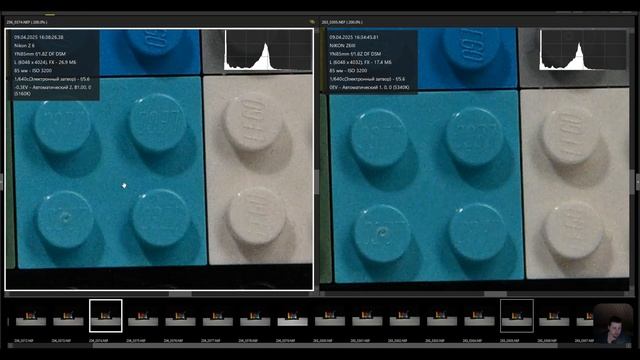This screenshot has height=360, width=640.
Task: Click the left pane's horizontal scrollbar thumb
Action: (180, 293)
